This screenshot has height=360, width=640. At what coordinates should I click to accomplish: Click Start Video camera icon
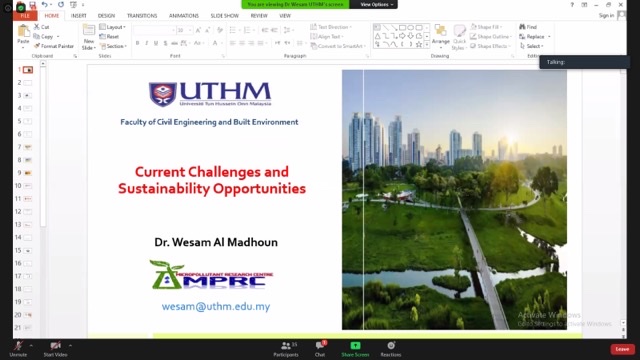pyautogui.click(x=55, y=346)
